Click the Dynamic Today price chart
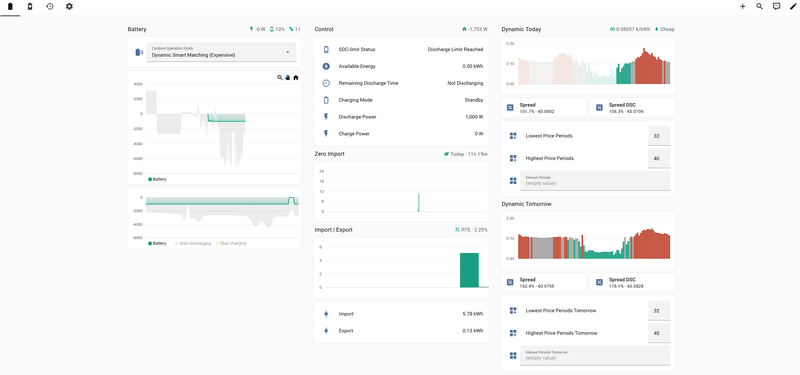Screen dimensions: 800x375 pyautogui.click(x=588, y=65)
